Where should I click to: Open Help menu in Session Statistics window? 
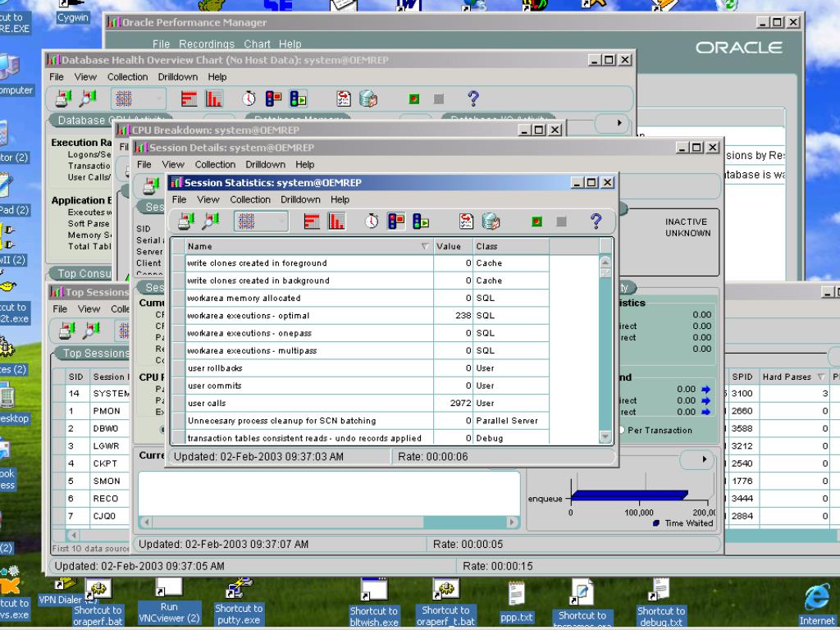pyautogui.click(x=340, y=199)
